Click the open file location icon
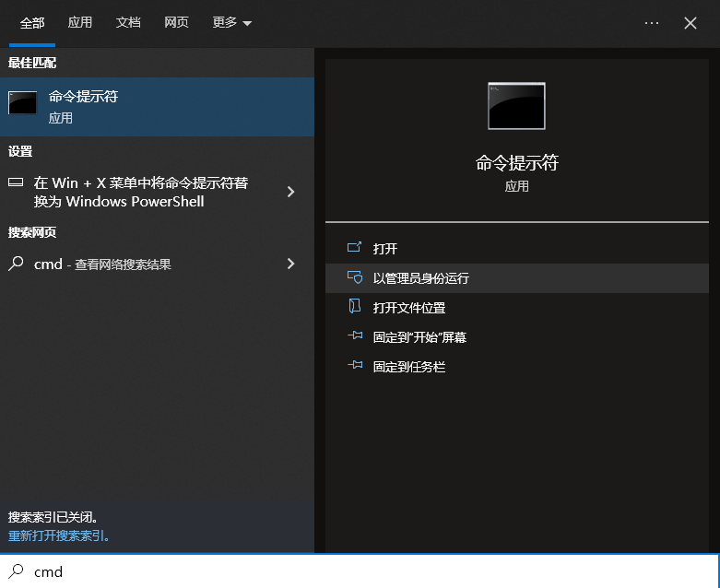 pyautogui.click(x=354, y=308)
